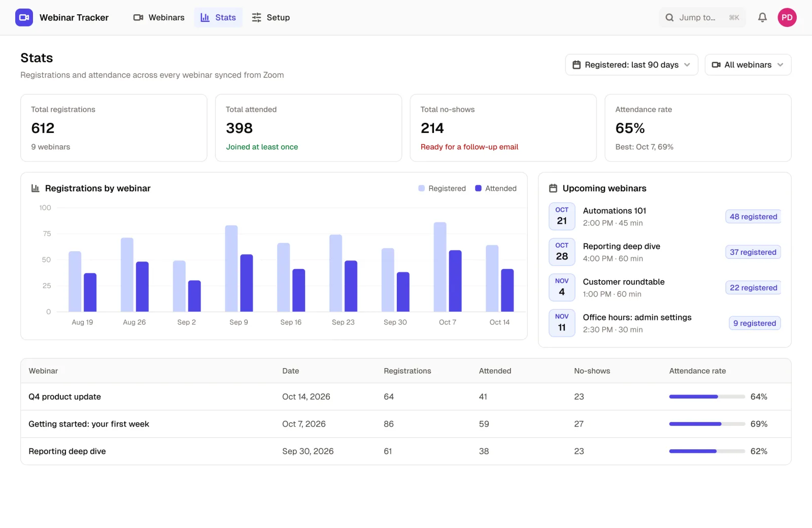This screenshot has height=528, width=812.
Task: Click the Best: Oct 7, 69% text
Action: (x=645, y=147)
